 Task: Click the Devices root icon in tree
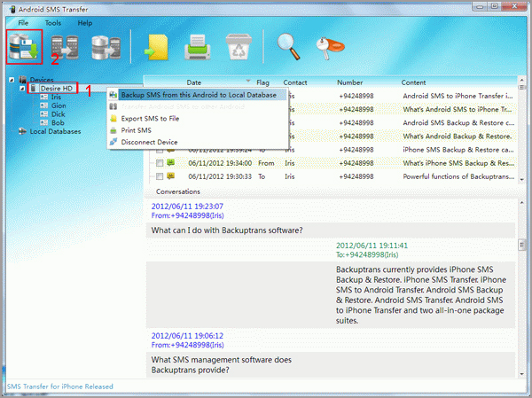click(x=23, y=80)
